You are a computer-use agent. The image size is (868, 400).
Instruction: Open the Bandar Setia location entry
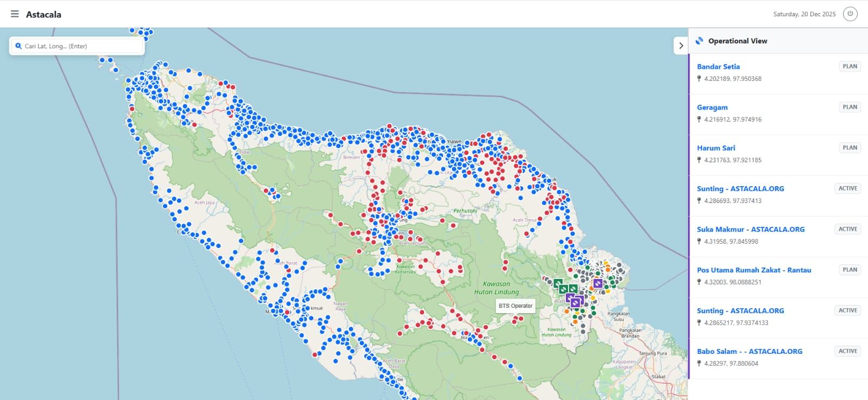pyautogui.click(x=718, y=67)
